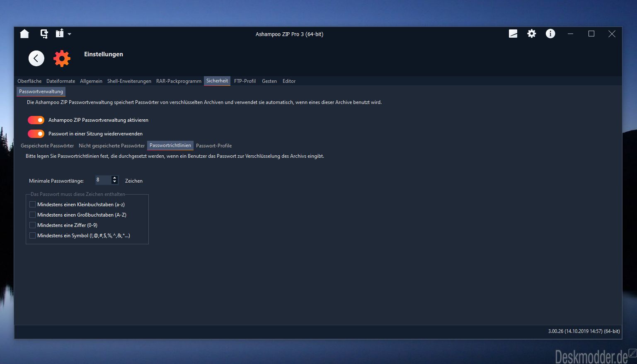637x364 pixels.
Task: Click the extract archive icon in title bar
Action: 60,34
